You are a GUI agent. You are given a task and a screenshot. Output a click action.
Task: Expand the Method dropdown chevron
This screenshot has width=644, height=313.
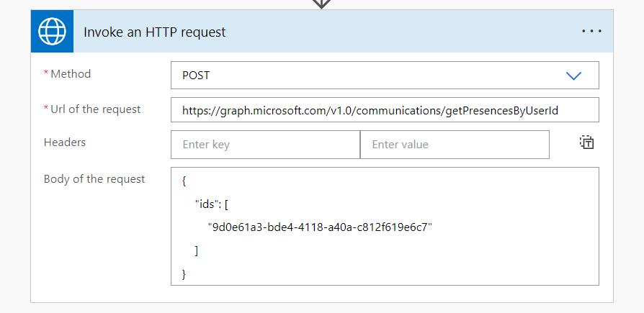point(573,76)
